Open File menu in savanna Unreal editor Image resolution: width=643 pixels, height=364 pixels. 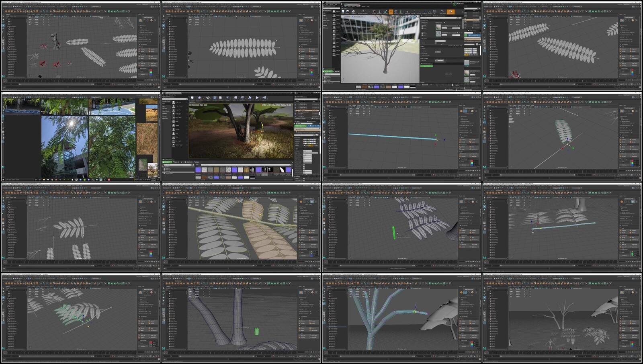pyautogui.click(x=164, y=95)
